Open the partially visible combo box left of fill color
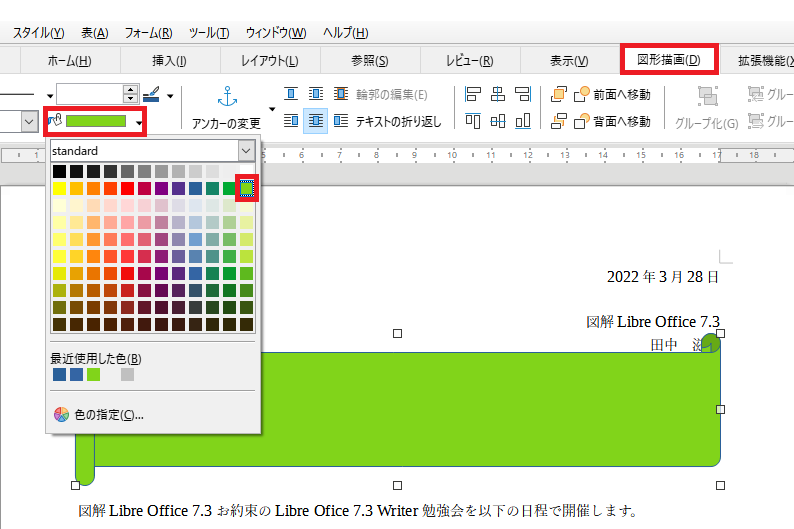The width and height of the screenshot is (794, 529). click(x=19, y=122)
